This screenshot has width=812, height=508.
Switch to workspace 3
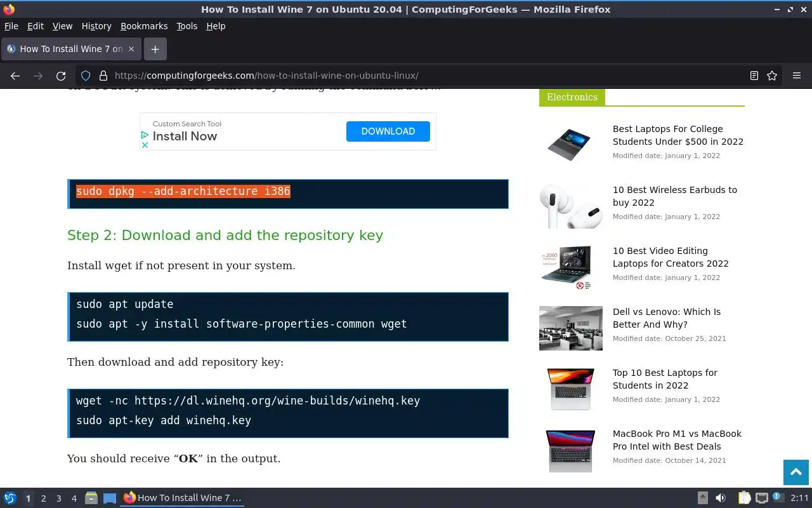(x=58, y=498)
